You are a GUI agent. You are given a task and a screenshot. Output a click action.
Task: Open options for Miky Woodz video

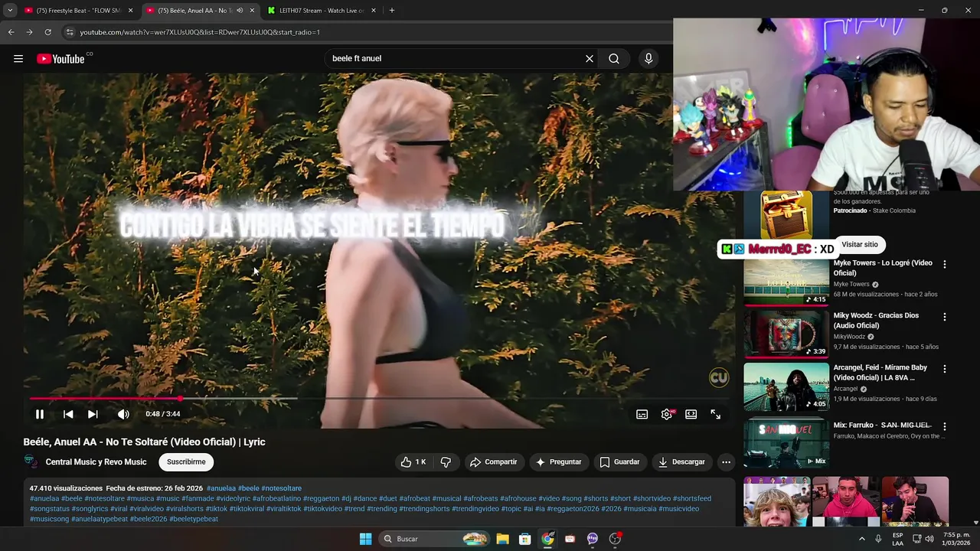[945, 317]
